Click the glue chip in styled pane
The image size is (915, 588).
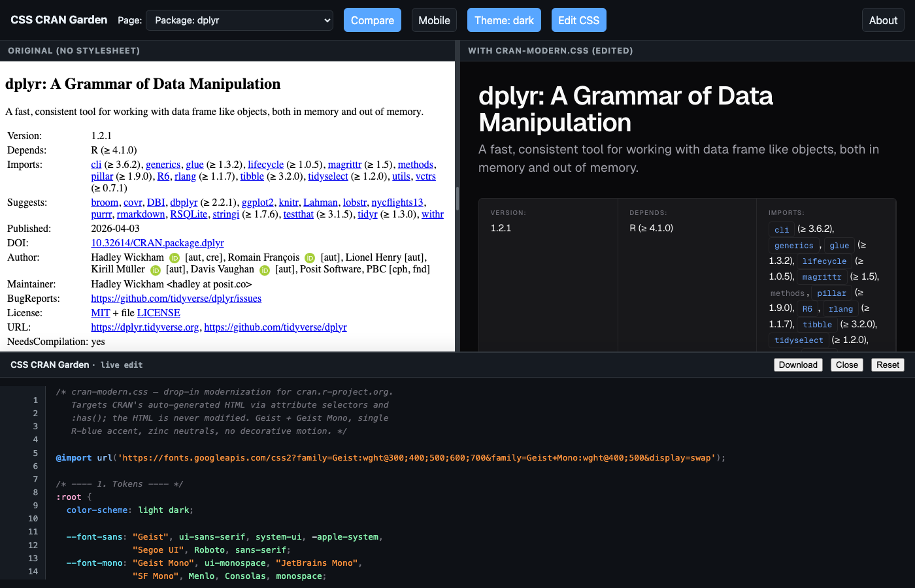[x=839, y=245]
